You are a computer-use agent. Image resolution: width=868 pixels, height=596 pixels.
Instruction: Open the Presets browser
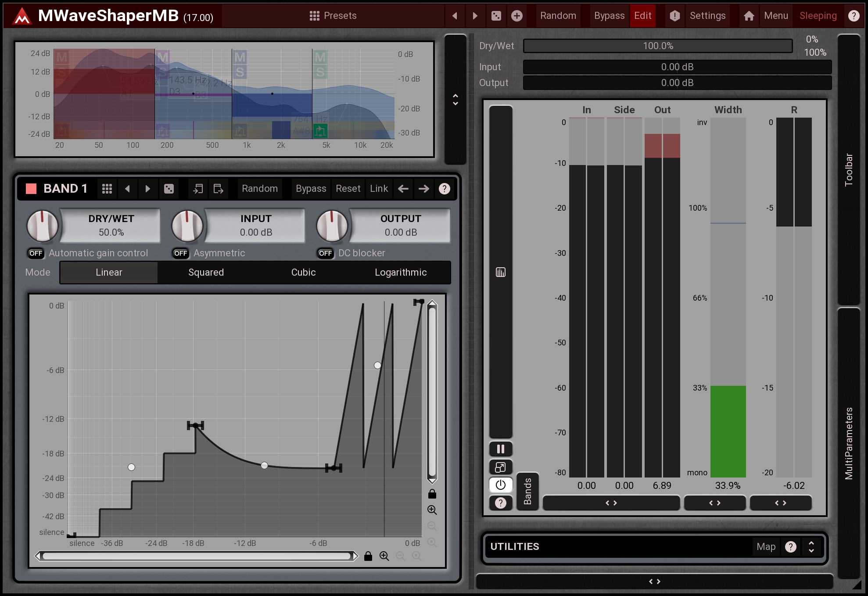coord(333,16)
